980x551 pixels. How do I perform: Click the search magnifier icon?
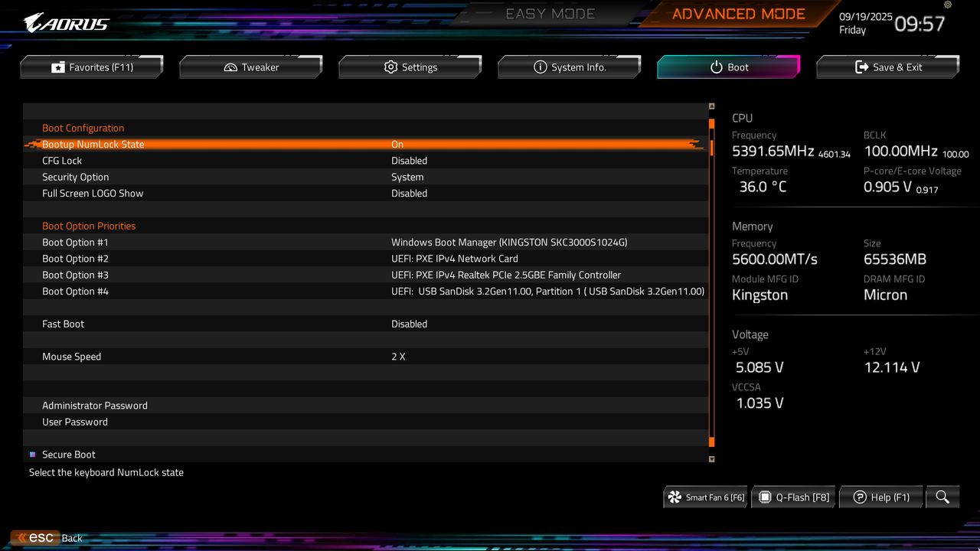[x=942, y=497]
